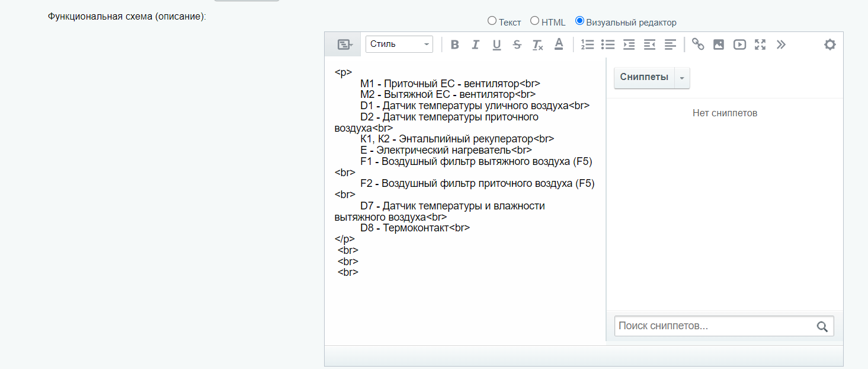
Task: Clear text formatting
Action: [x=537, y=44]
